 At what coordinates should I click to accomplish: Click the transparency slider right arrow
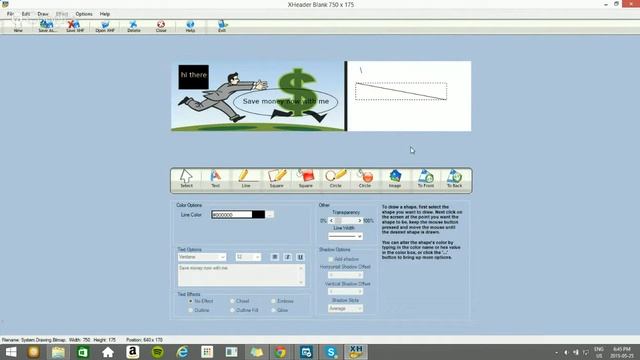click(x=360, y=221)
